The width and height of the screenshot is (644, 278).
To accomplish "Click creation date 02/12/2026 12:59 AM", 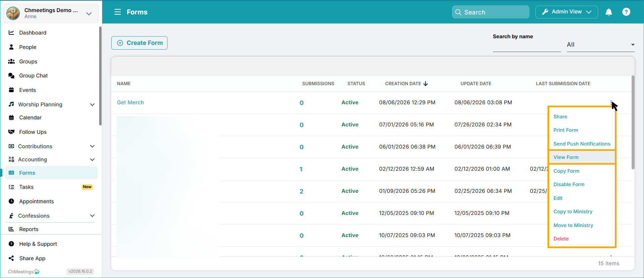I will click(x=406, y=169).
